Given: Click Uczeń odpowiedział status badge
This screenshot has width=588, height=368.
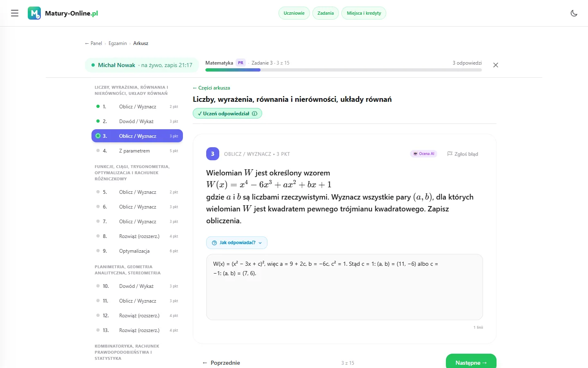Looking at the screenshot, I should pos(227,114).
